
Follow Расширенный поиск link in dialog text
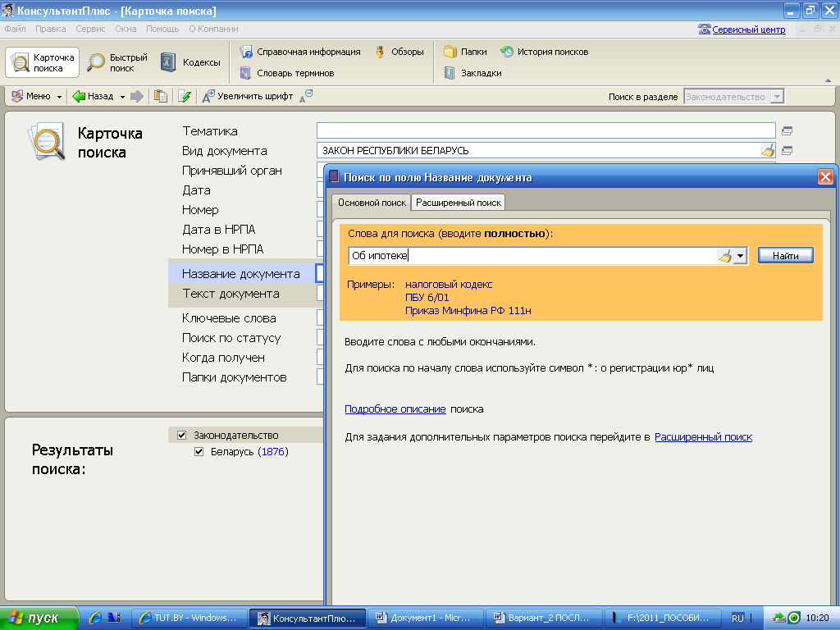[703, 437]
